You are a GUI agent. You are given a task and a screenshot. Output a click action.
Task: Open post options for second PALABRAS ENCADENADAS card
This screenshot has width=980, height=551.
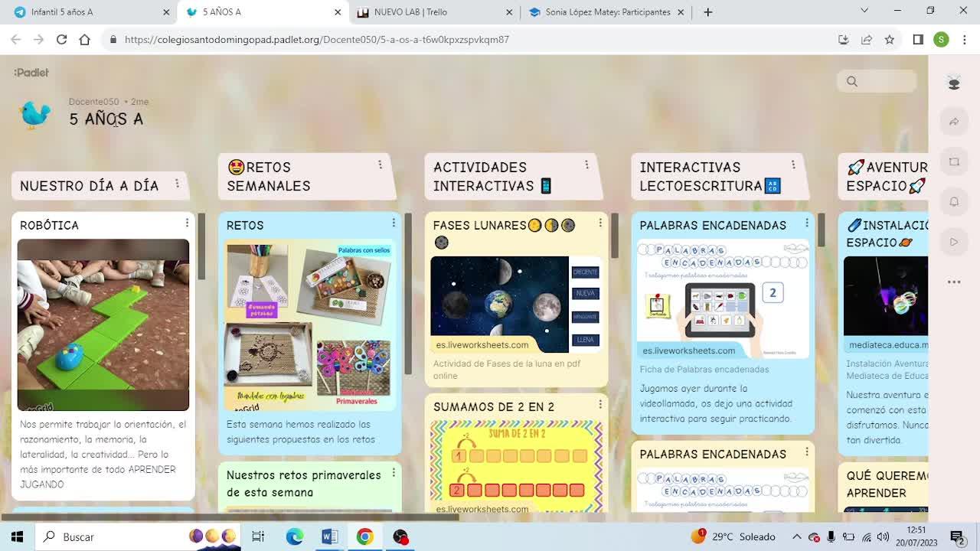(x=806, y=452)
